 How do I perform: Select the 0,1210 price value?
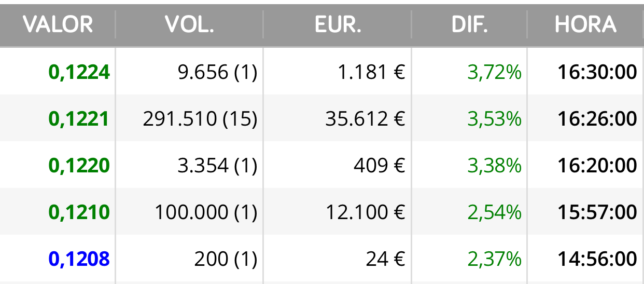click(79, 212)
